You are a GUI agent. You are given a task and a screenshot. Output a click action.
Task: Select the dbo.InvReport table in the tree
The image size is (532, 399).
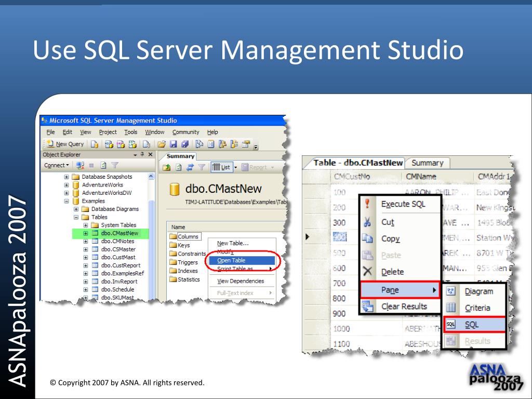click(119, 282)
